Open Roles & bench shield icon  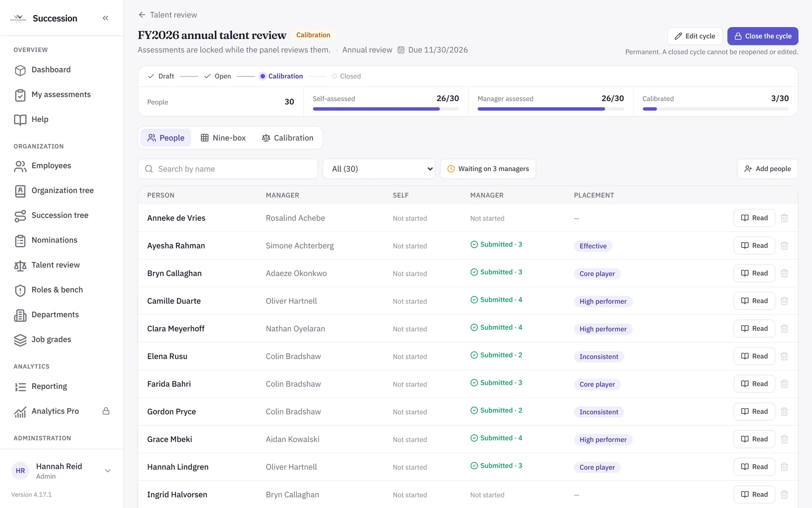coord(20,290)
